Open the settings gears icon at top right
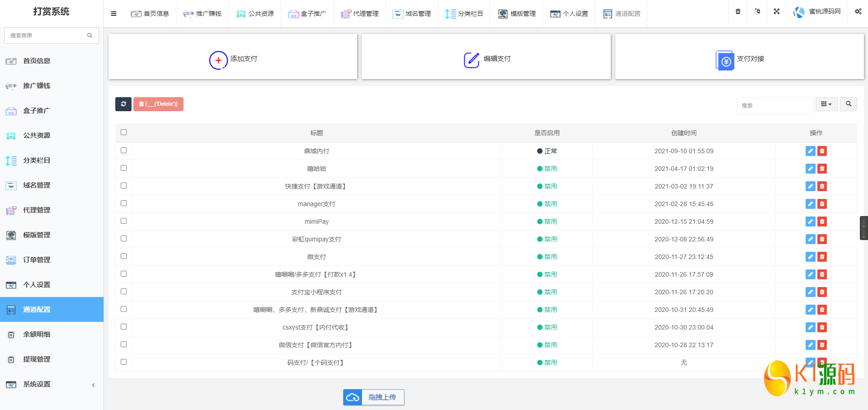The image size is (868, 410). [x=858, y=12]
